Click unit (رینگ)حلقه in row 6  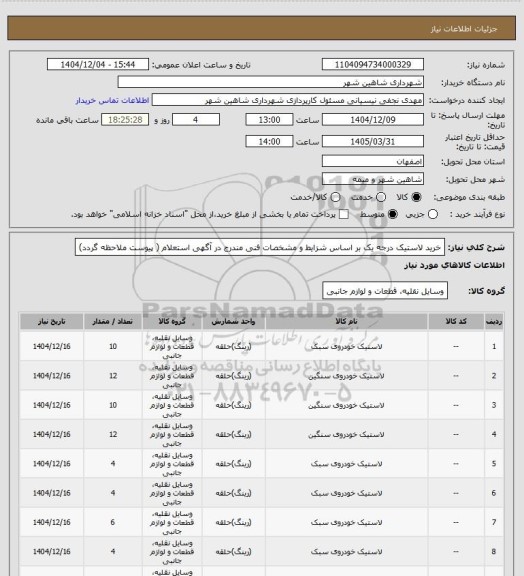click(x=233, y=493)
